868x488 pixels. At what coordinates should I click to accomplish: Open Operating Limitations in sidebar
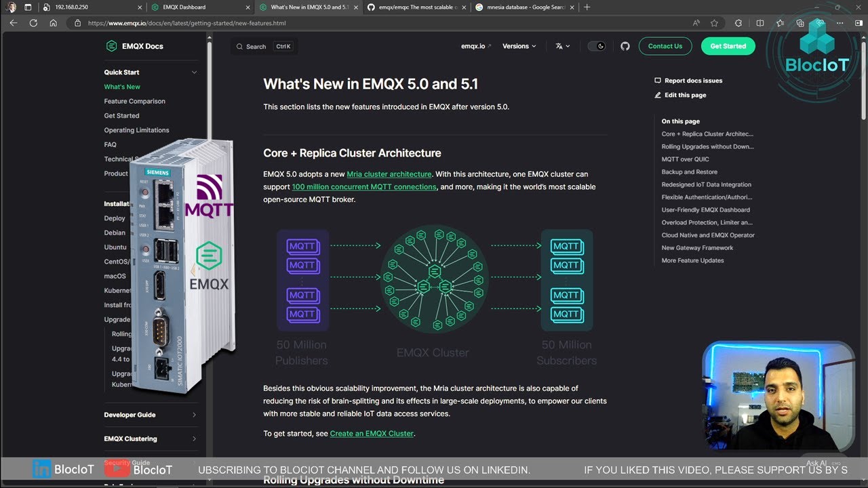(x=136, y=130)
